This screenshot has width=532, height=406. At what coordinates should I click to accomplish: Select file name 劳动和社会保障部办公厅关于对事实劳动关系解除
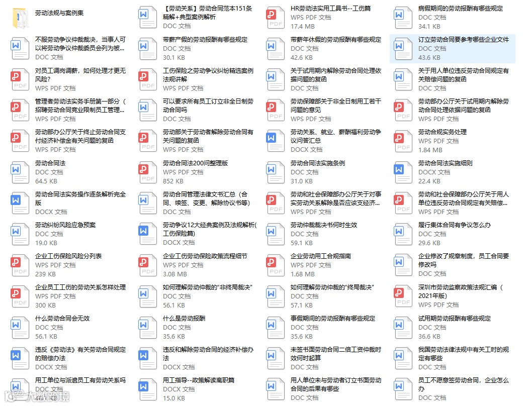click(x=335, y=198)
